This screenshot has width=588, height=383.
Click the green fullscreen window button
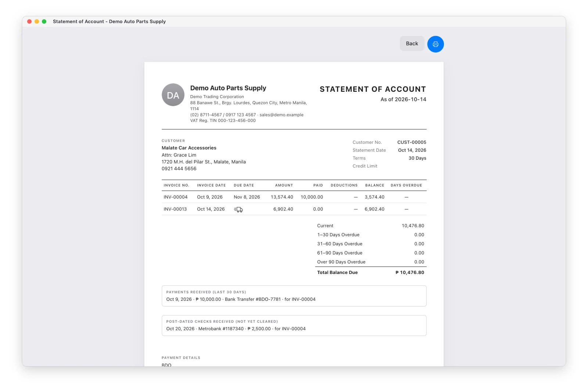44,22
